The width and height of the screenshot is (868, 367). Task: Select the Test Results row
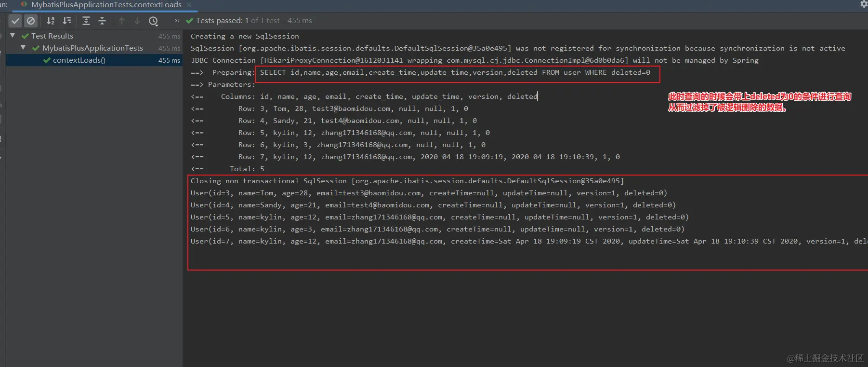(x=94, y=36)
